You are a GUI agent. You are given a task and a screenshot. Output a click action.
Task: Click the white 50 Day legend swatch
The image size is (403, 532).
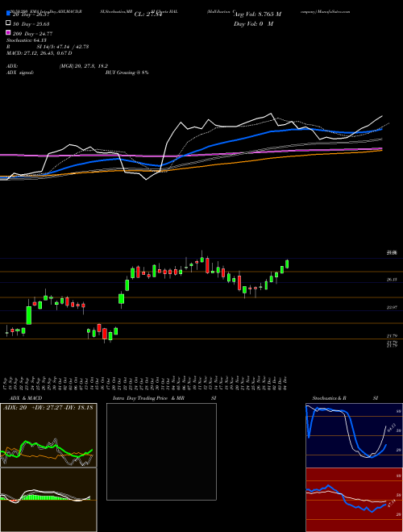[8, 23]
